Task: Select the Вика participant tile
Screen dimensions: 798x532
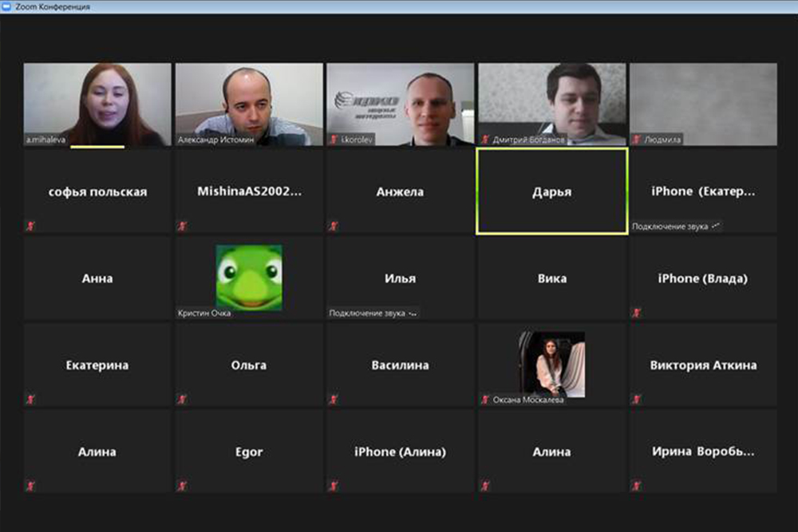Action: point(551,278)
